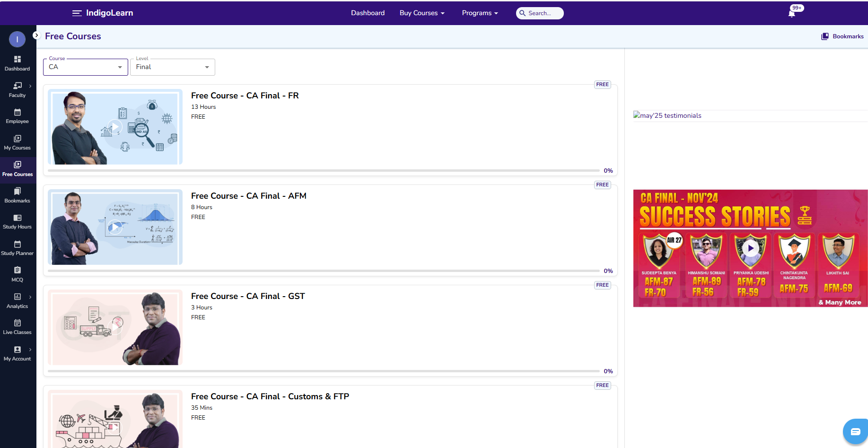868x448 pixels.
Task: Open Bookmarks link at top right
Action: tap(842, 36)
